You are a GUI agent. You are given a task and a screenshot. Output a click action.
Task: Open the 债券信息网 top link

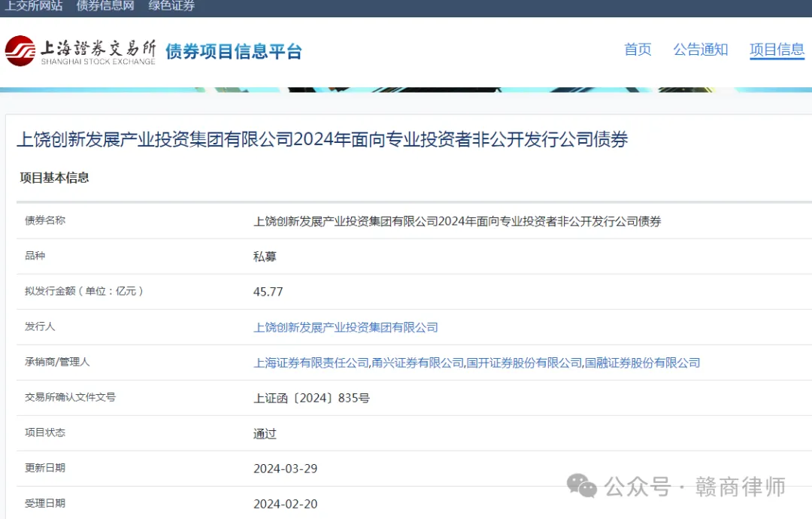click(106, 6)
